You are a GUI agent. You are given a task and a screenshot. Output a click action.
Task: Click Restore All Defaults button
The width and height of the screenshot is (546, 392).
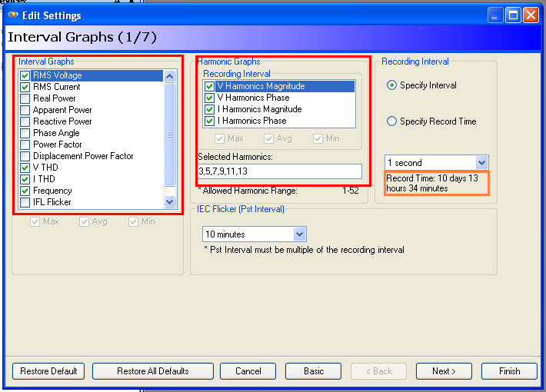pos(153,371)
